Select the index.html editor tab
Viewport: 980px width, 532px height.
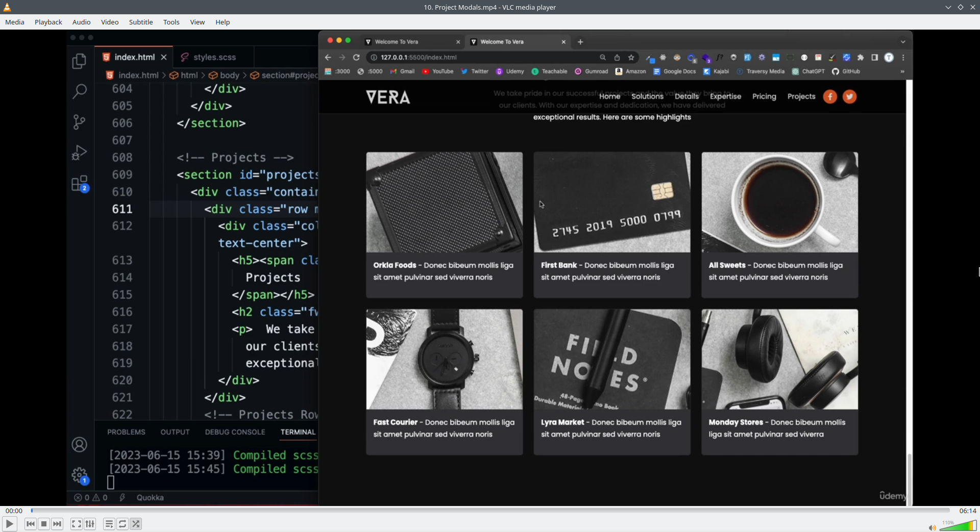coord(134,57)
